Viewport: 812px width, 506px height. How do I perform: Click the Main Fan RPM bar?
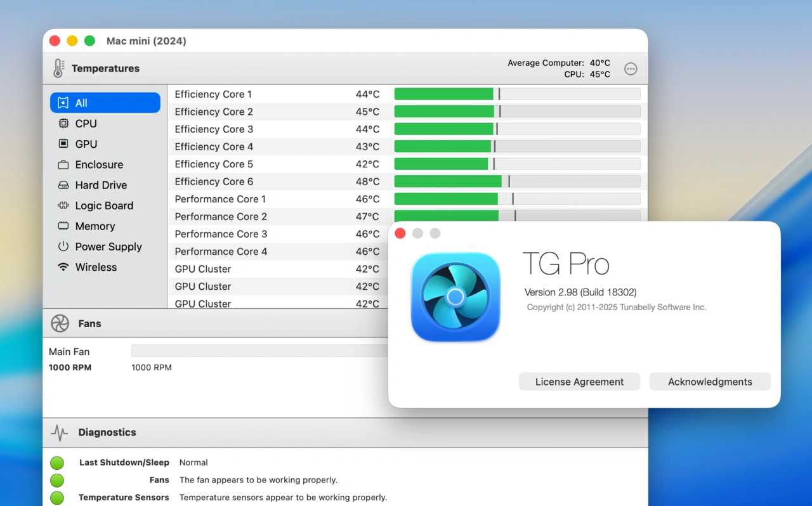click(254, 350)
